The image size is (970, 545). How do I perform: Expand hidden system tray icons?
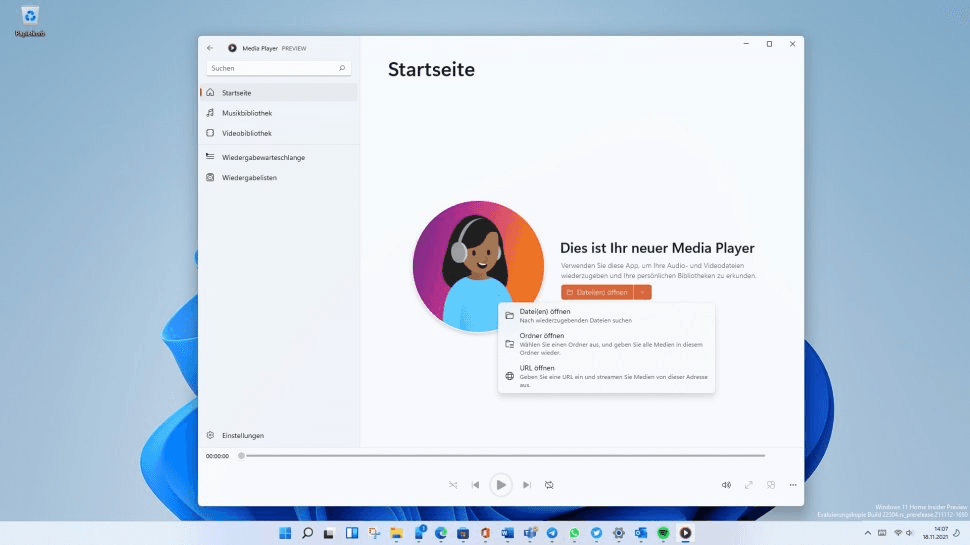pyautogui.click(x=868, y=533)
